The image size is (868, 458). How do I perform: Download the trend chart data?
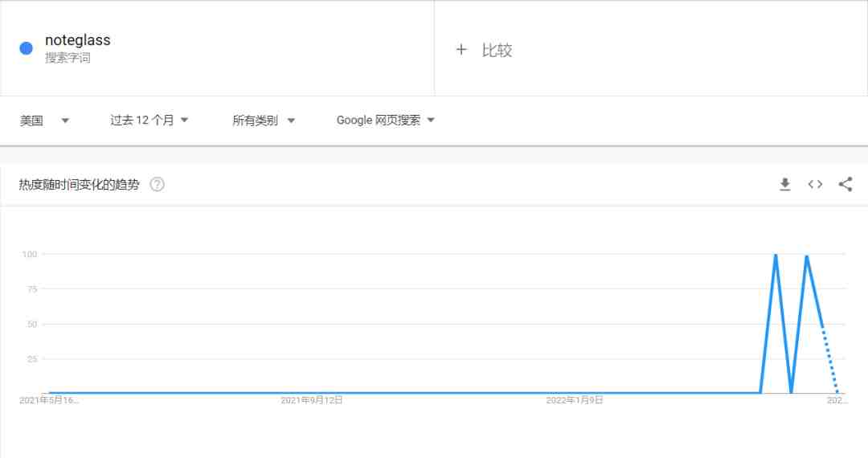coord(785,184)
